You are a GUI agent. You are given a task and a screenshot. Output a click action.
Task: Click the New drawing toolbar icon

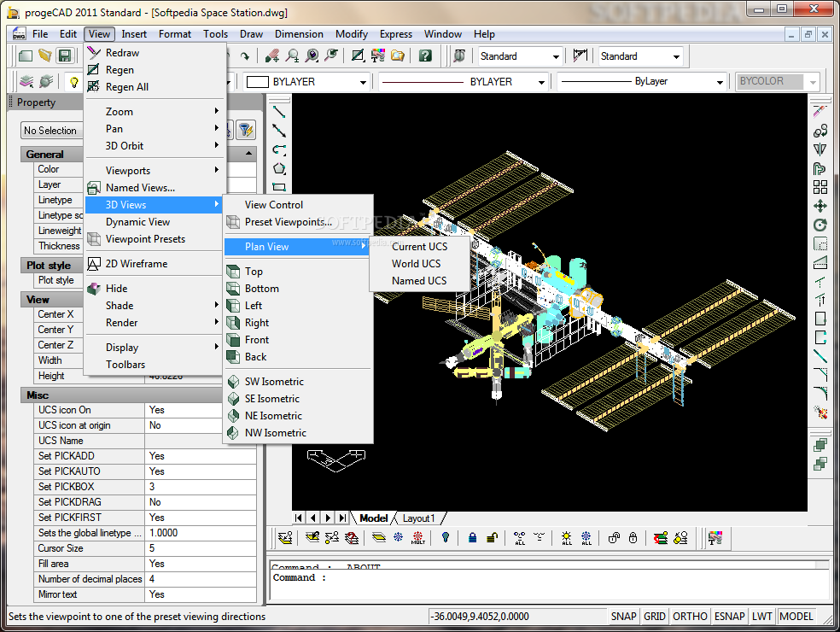tap(25, 56)
